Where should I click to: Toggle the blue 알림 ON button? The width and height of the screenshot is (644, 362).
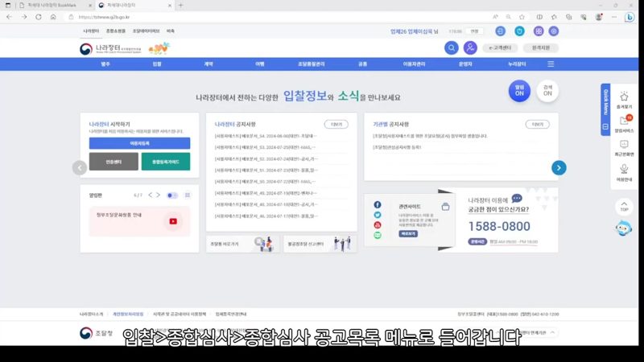519,91
